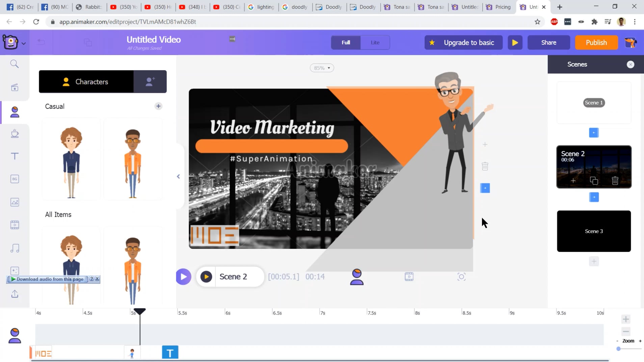Click the Share button
Image resolution: width=644 pixels, height=362 pixels.
(548, 43)
